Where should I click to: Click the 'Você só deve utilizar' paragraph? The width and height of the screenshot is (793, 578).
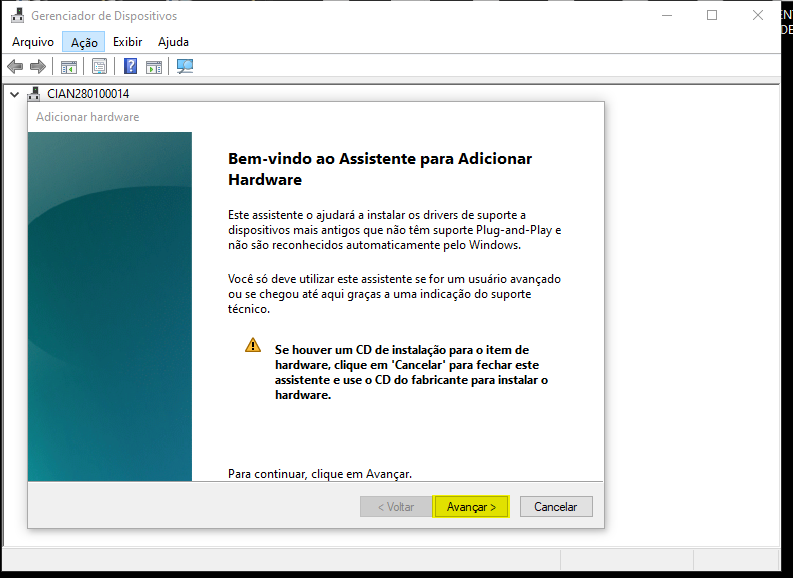[x=394, y=294]
